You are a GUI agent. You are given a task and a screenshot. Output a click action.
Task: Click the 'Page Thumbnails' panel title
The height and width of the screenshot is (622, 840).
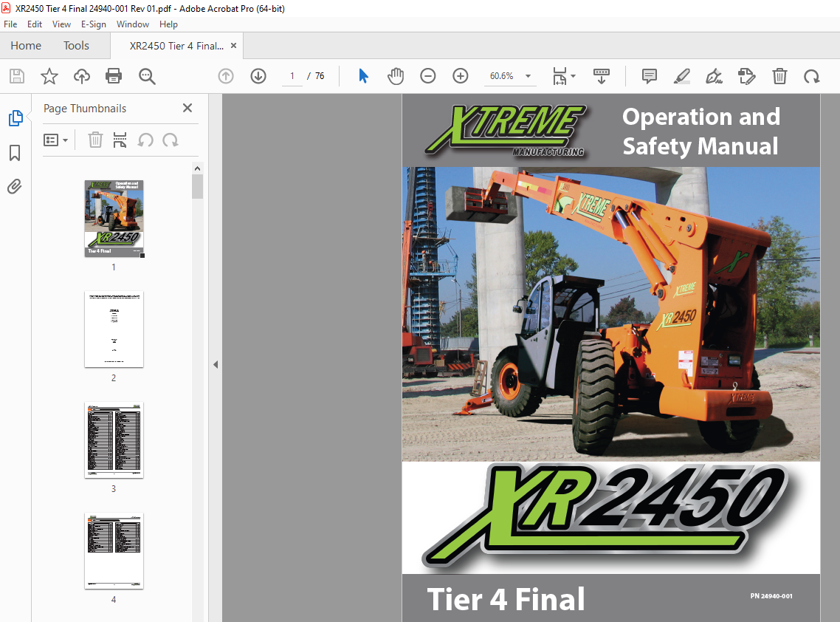click(85, 109)
